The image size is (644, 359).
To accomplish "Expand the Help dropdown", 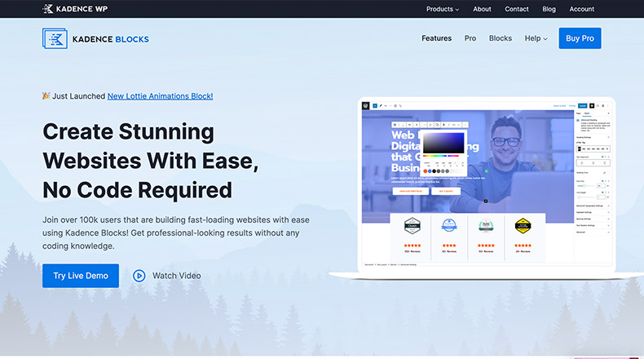I will coord(536,38).
